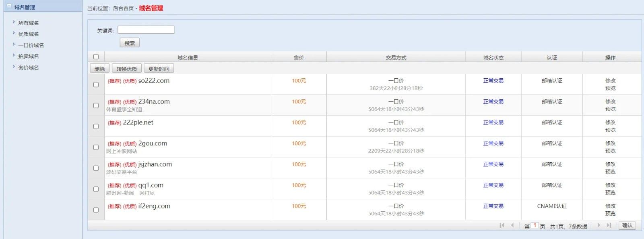
Task: Go to the first page using pagination icon
Action: (502, 225)
